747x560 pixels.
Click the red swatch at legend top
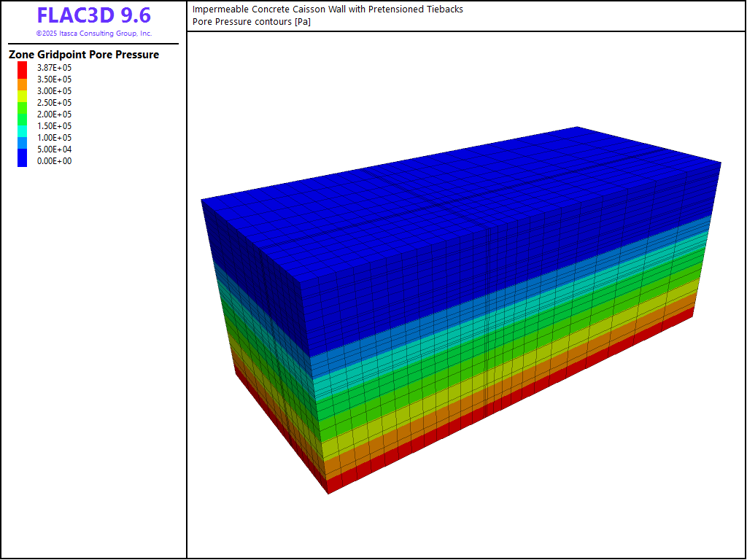pyautogui.click(x=23, y=69)
